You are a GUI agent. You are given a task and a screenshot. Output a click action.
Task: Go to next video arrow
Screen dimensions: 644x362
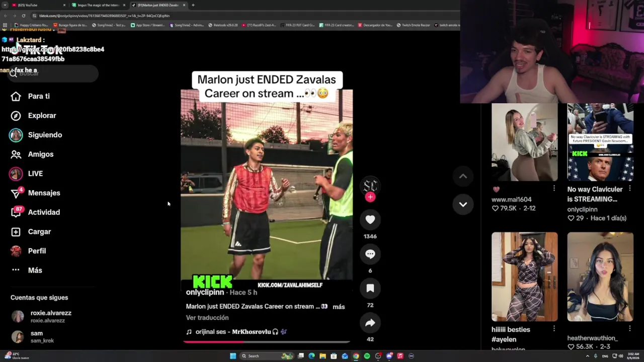[463, 205]
